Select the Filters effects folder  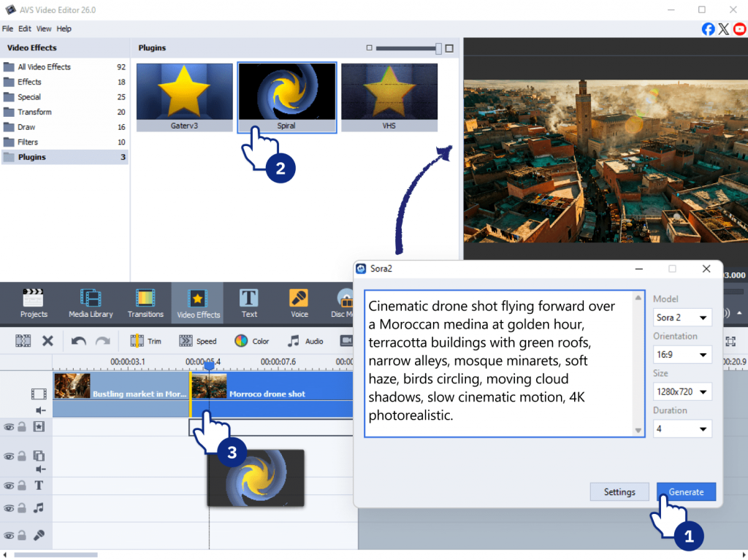[x=65, y=142]
